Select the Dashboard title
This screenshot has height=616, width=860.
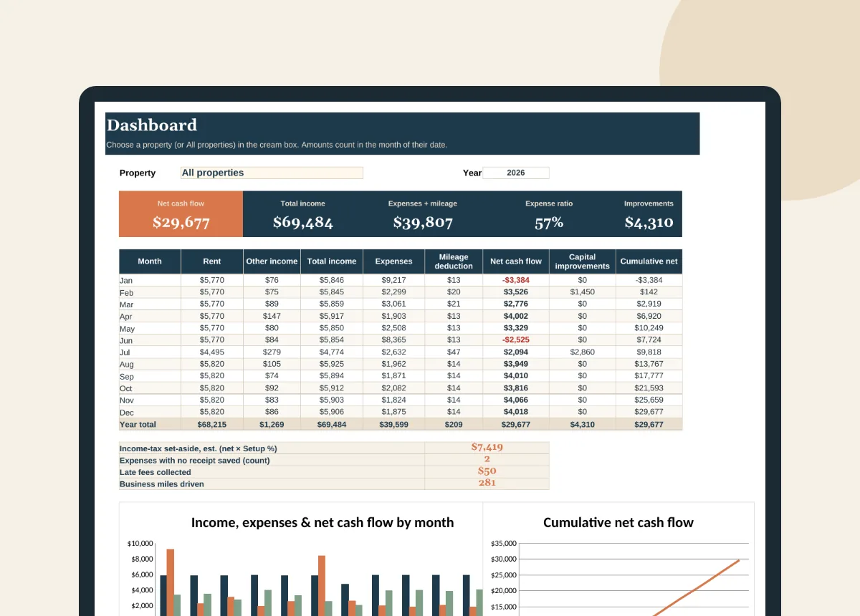[152, 125]
